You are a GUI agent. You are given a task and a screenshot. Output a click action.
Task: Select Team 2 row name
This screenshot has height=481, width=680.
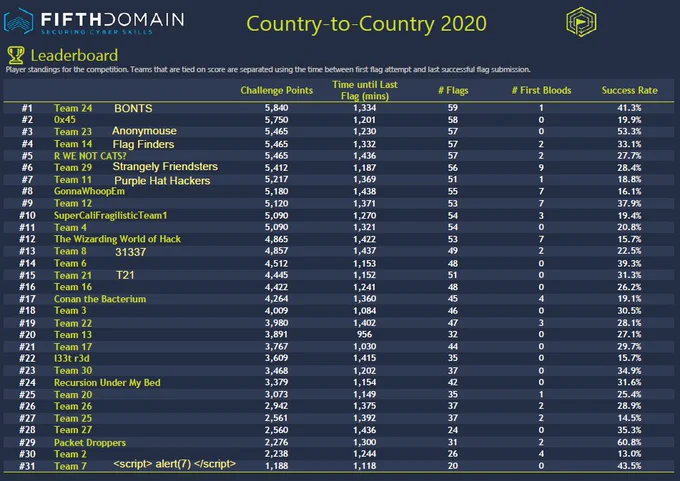(x=70, y=454)
